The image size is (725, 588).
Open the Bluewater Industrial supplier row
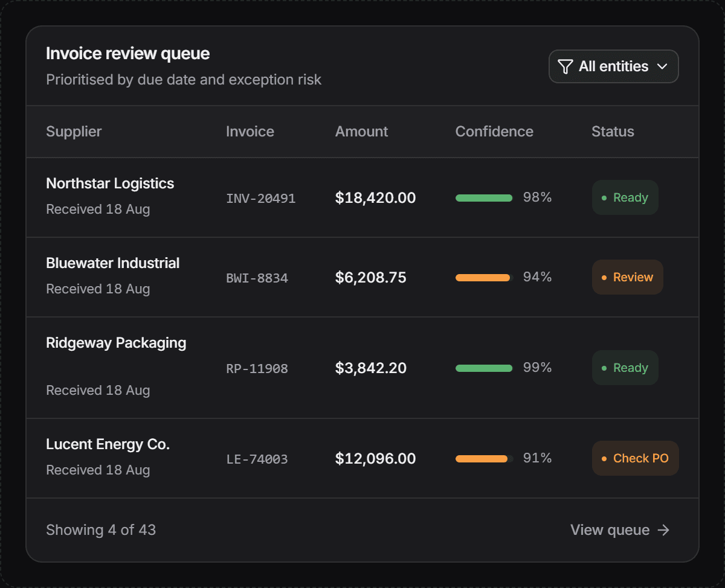coord(362,277)
